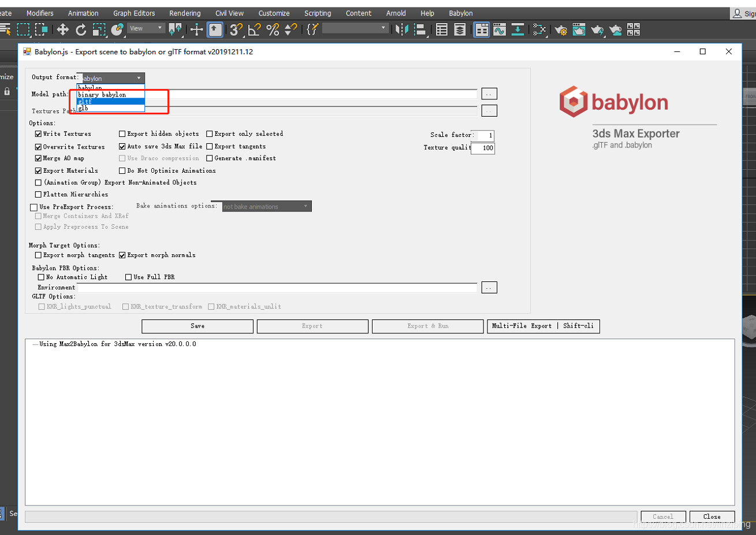Uncheck Merge AO map

point(38,158)
